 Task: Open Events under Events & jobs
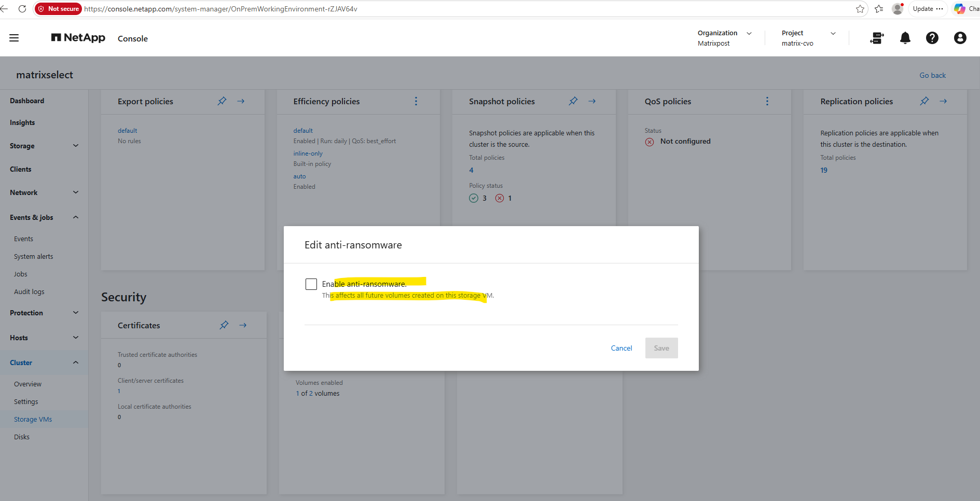coord(23,239)
